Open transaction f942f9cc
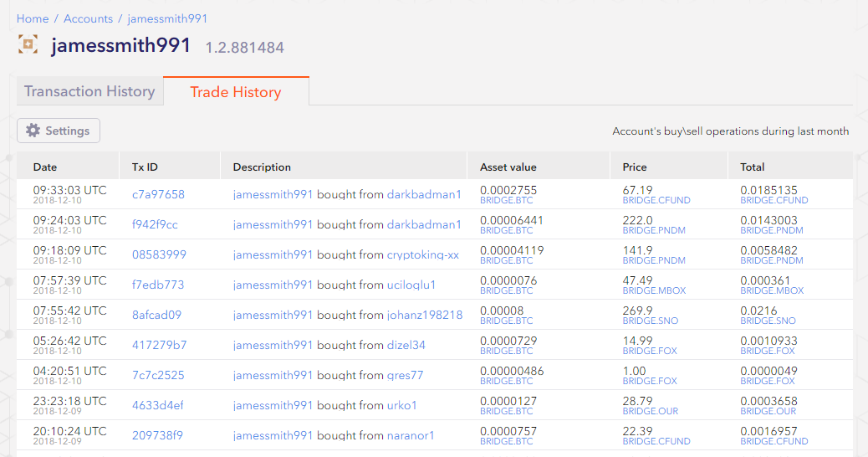Image resolution: width=868 pixels, height=457 pixels. [x=155, y=224]
